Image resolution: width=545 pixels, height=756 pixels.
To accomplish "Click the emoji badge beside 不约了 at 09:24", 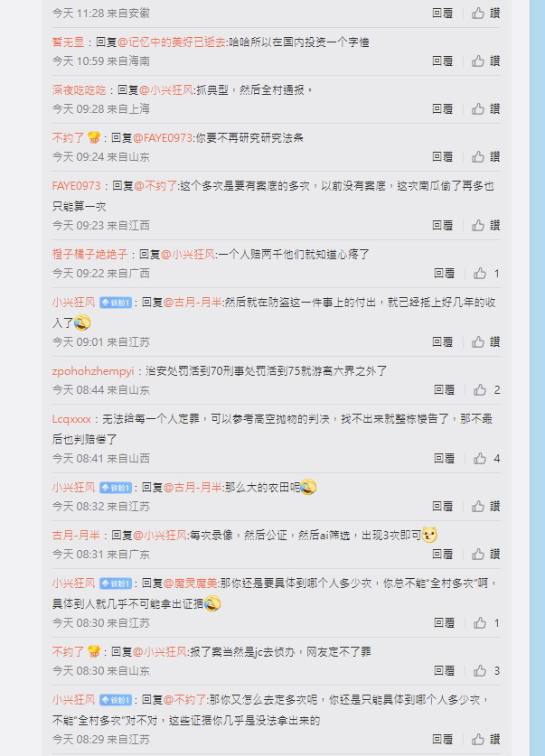I will click(x=94, y=138).
